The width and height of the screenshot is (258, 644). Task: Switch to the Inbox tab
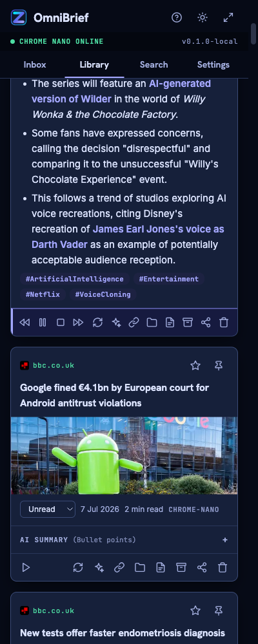click(x=35, y=64)
